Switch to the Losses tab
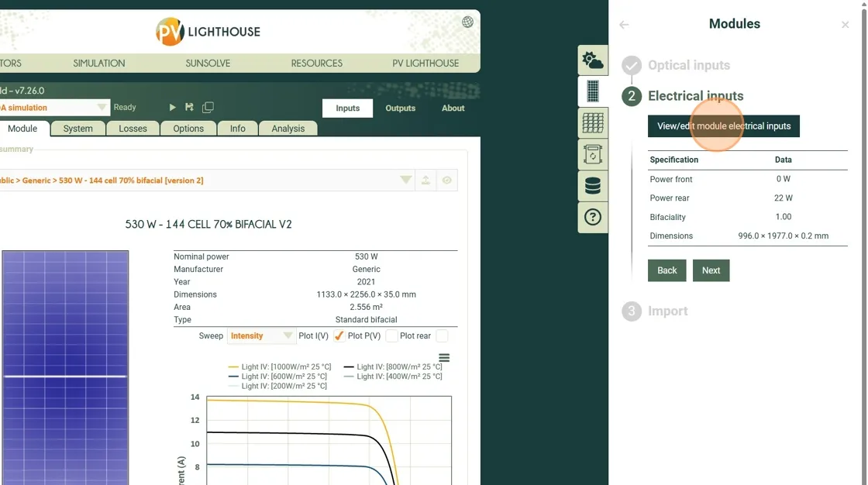 (x=133, y=129)
